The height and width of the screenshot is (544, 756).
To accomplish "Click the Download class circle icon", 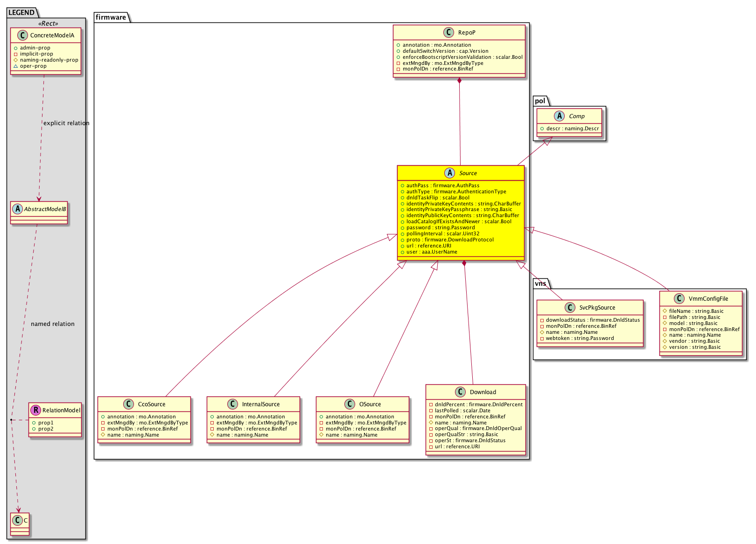I will click(x=460, y=392).
